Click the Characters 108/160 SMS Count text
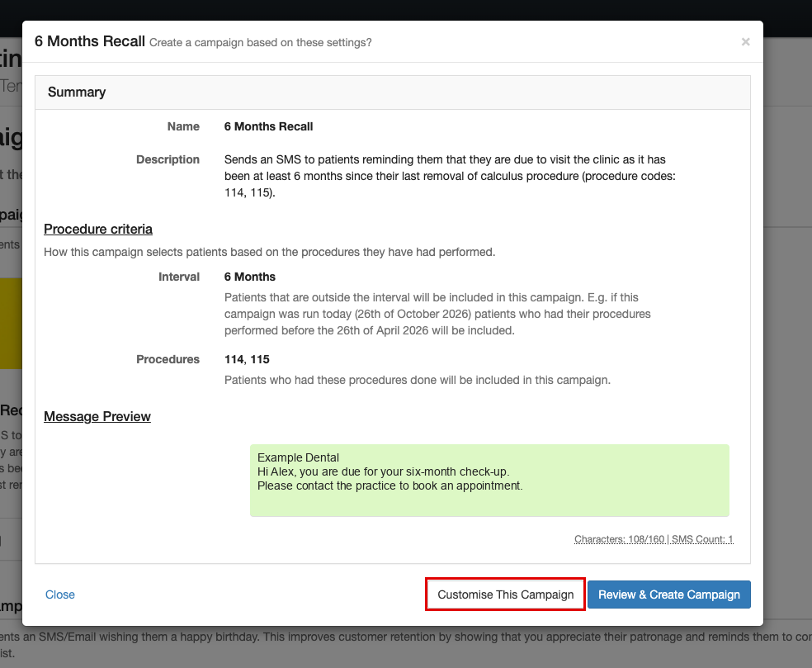812x668 pixels. coord(654,539)
